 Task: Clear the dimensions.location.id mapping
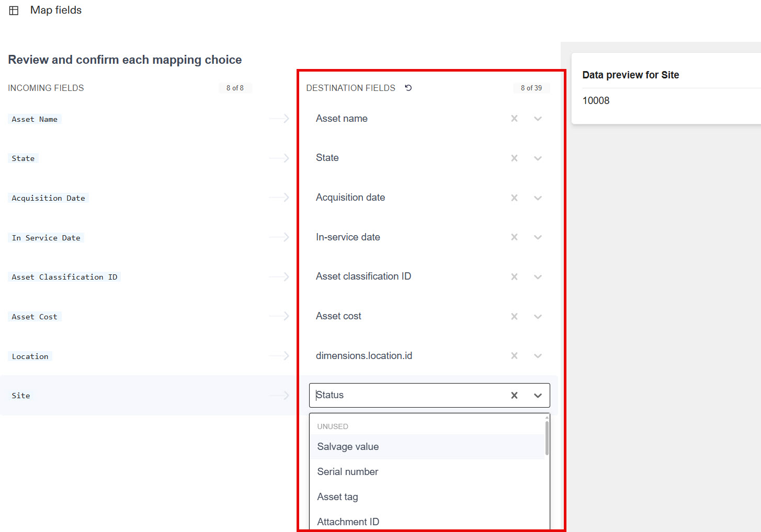click(514, 355)
